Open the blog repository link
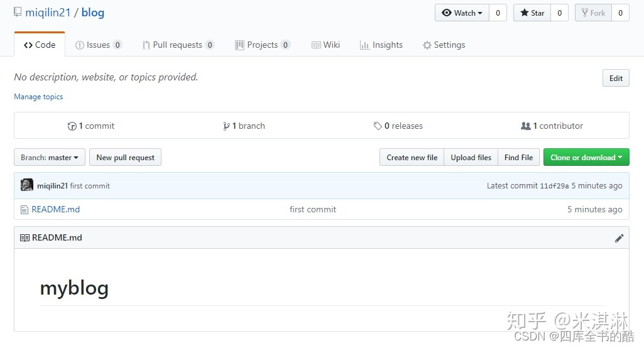The width and height of the screenshot is (644, 348). (93, 13)
